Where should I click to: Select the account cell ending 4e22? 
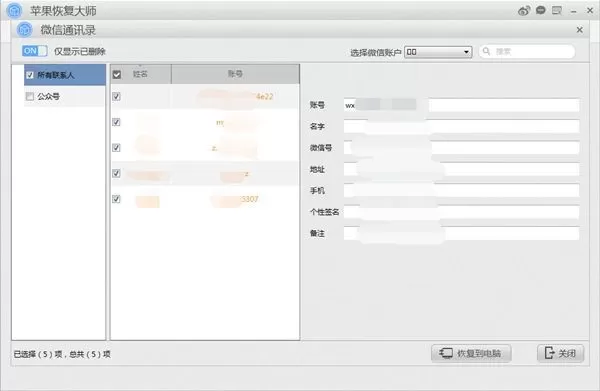(x=235, y=96)
